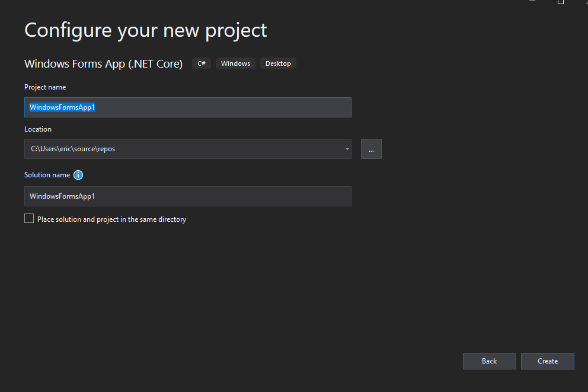Maximize the project configuration window
Screen dimensions: 588x392
(x=561, y=2)
